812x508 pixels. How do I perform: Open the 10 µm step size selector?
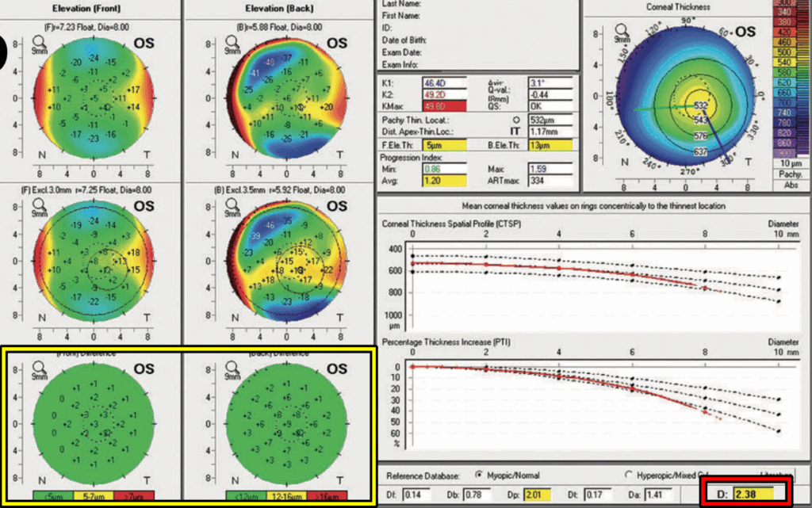[792, 162]
